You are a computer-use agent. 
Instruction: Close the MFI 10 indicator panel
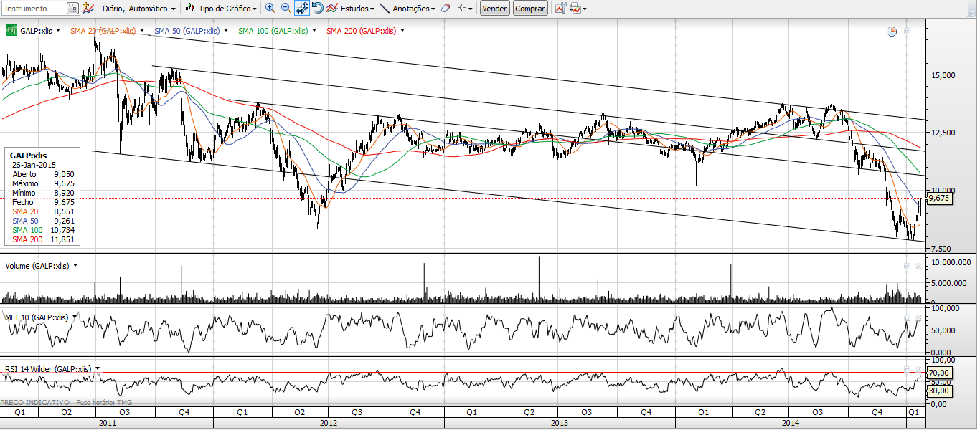pos(916,317)
